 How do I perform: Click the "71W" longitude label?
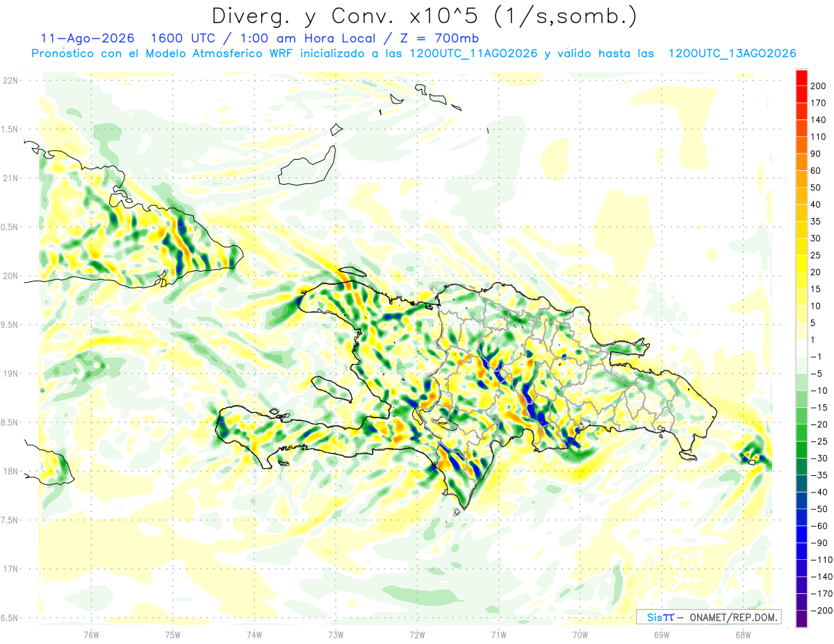pos(499,634)
